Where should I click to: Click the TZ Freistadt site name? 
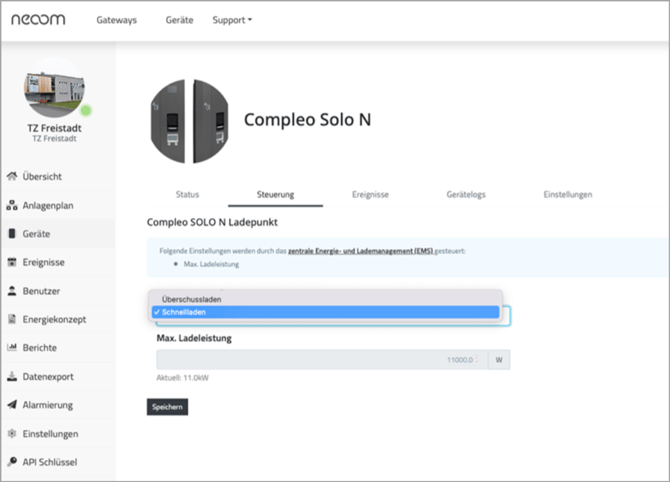click(x=54, y=128)
